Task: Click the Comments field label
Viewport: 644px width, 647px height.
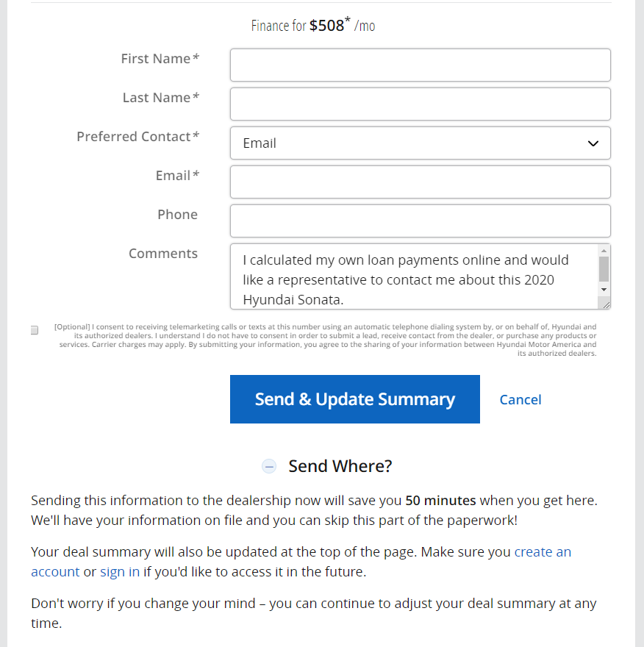Action: [162, 254]
